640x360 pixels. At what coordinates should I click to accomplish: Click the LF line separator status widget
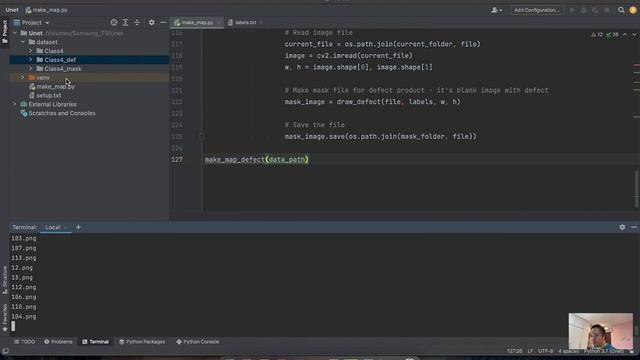click(x=530, y=351)
